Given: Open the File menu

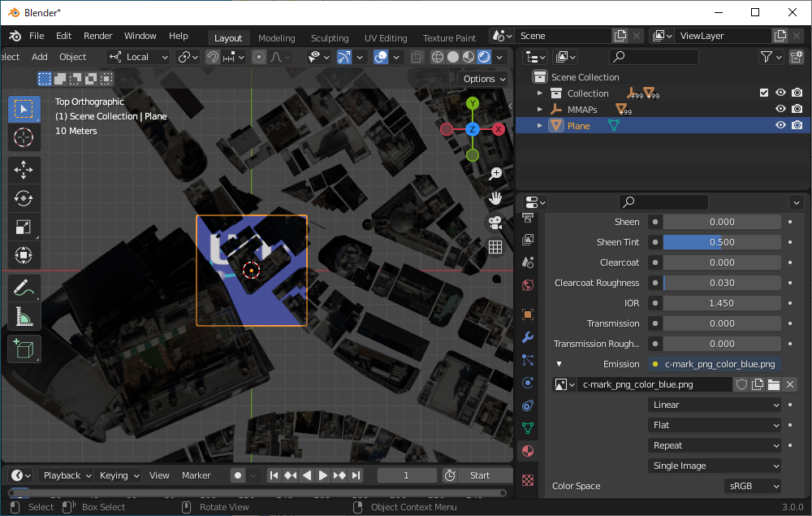Looking at the screenshot, I should click(x=37, y=36).
